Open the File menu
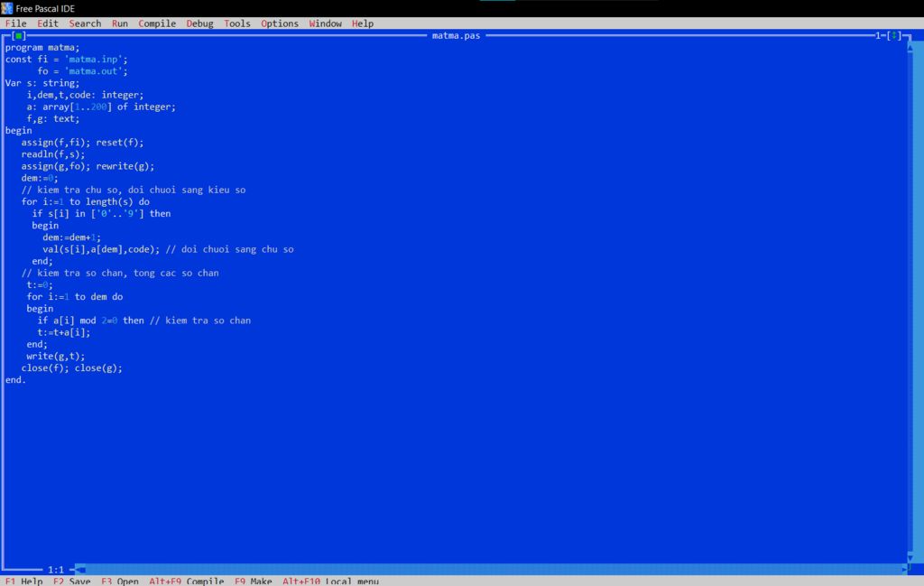Screen dimensions: 924x586 [x=16, y=23]
